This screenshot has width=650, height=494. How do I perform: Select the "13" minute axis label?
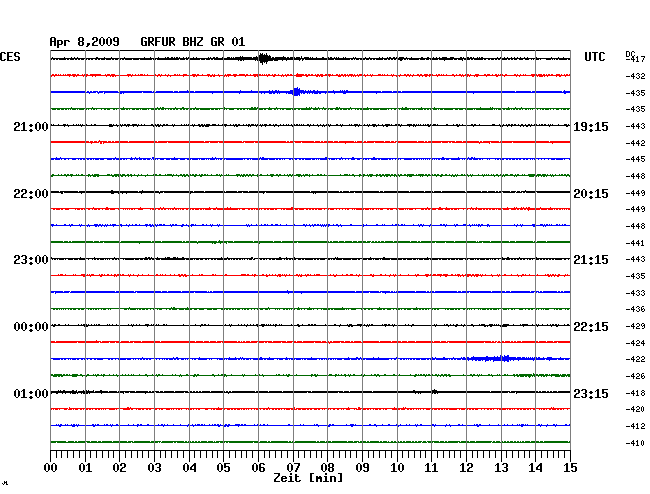tap(501, 468)
